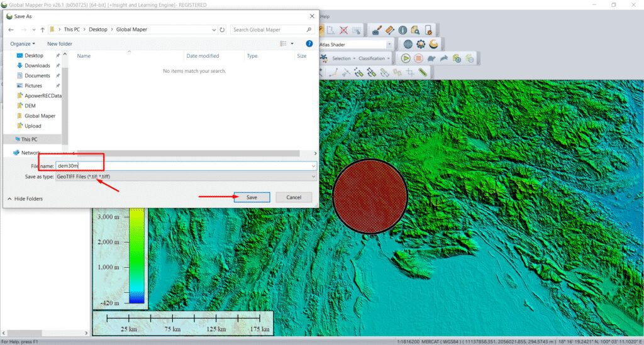Activate the Feature Info tool icon

coord(402,30)
